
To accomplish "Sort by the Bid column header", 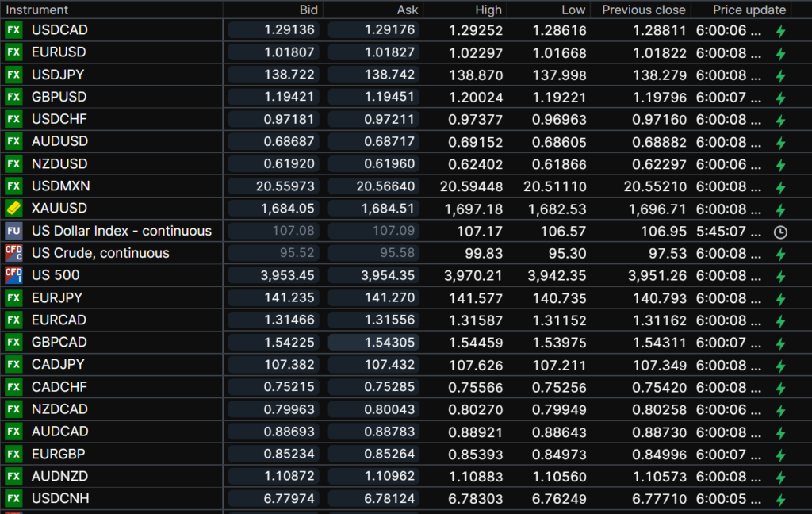I will (308, 10).
